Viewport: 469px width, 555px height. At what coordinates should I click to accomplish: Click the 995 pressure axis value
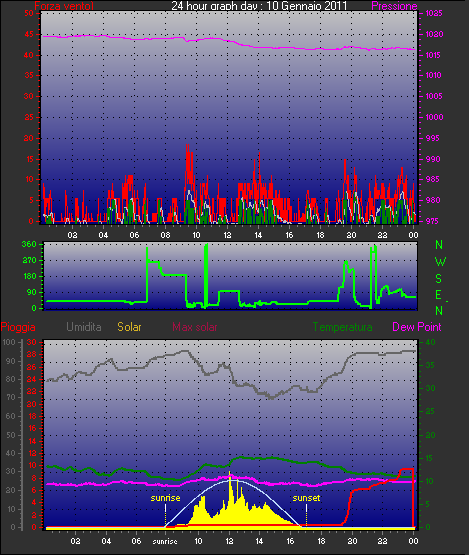[x=432, y=138]
